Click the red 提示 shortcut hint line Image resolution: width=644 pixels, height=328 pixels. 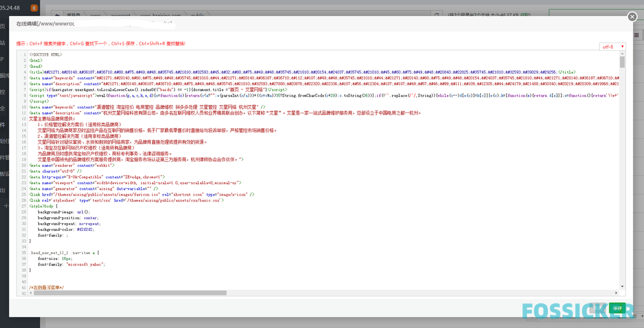(x=101, y=44)
